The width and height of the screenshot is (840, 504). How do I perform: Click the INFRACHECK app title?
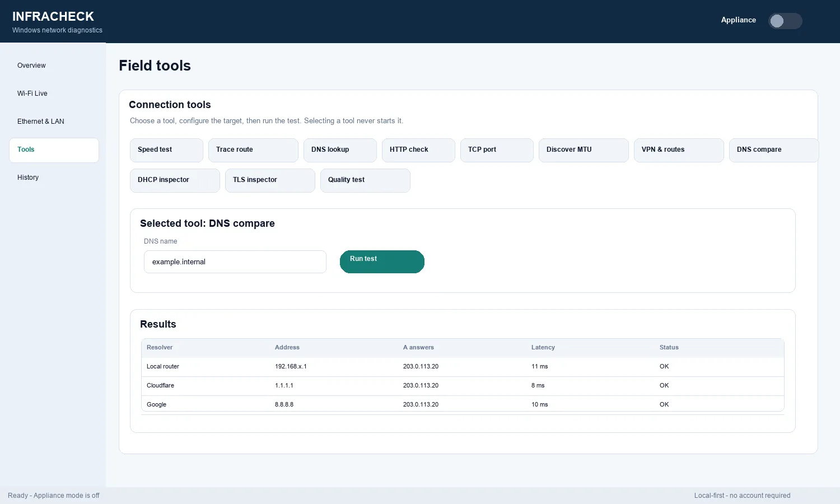click(x=53, y=16)
